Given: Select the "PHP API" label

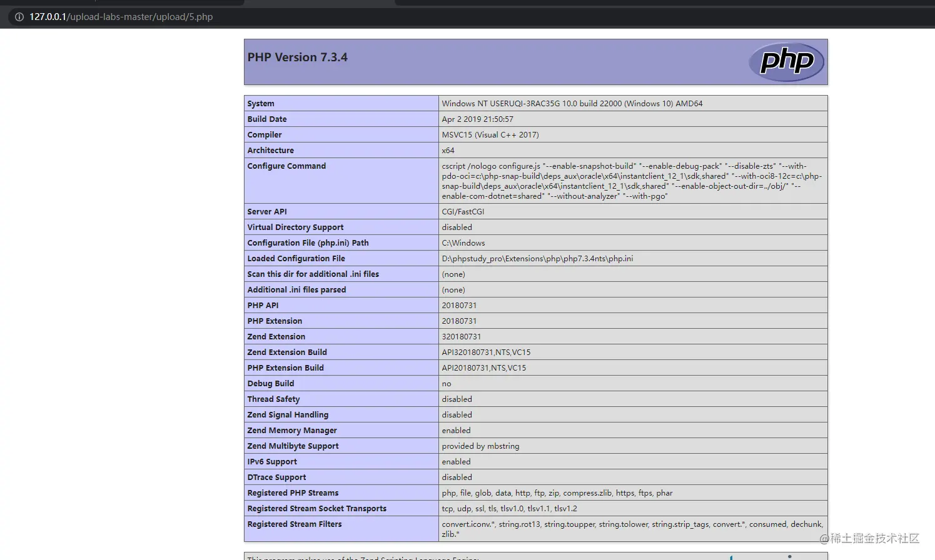Looking at the screenshot, I should tap(263, 306).
